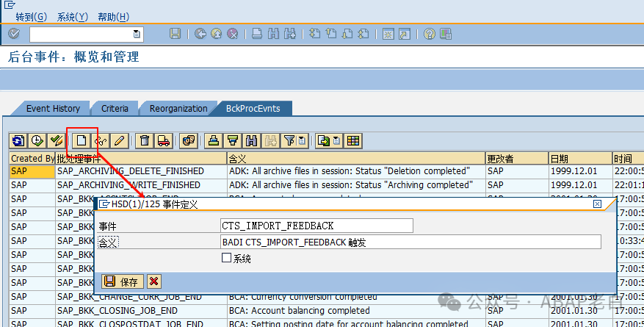
Task: Open the filter options dropdown arrow
Action: tap(303, 141)
